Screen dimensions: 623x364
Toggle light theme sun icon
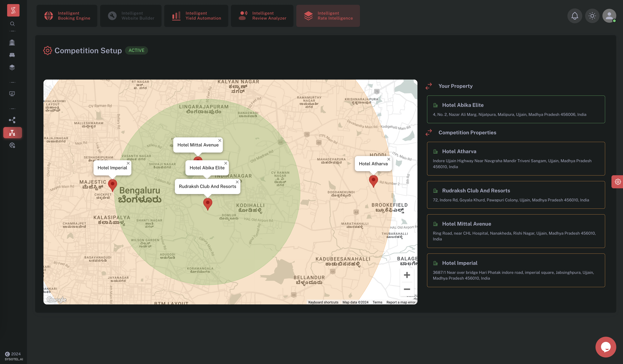[x=592, y=16]
